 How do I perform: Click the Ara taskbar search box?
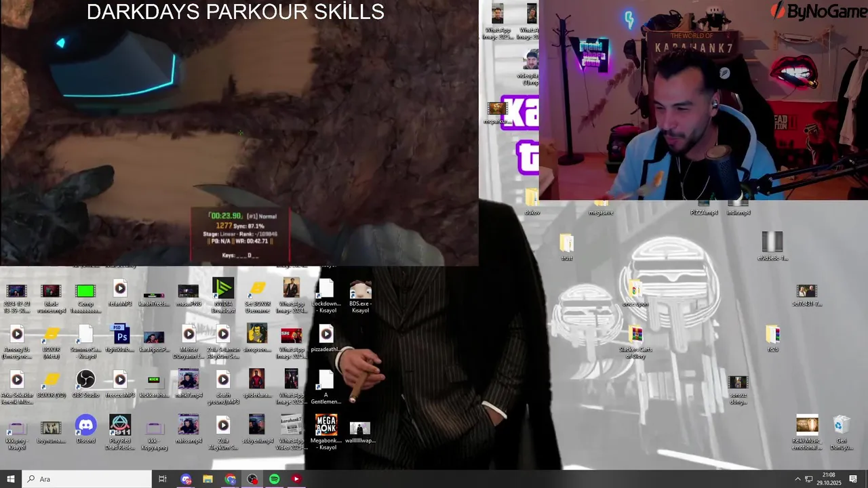click(87, 479)
